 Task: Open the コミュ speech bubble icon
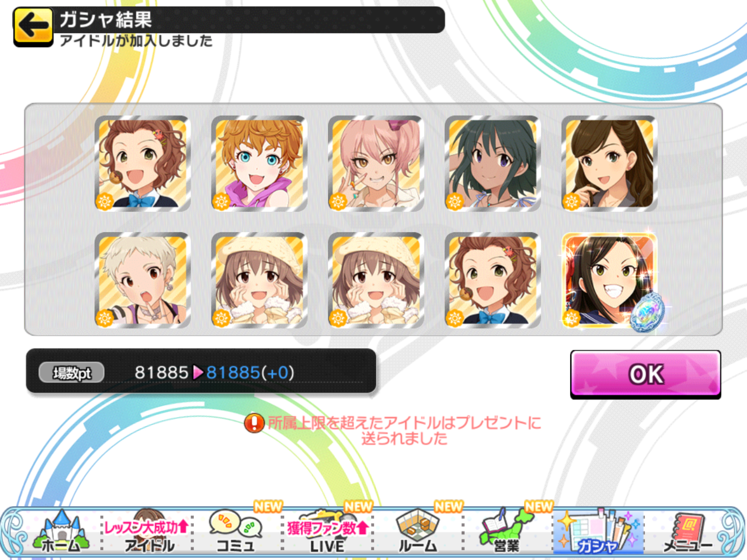[236, 531]
